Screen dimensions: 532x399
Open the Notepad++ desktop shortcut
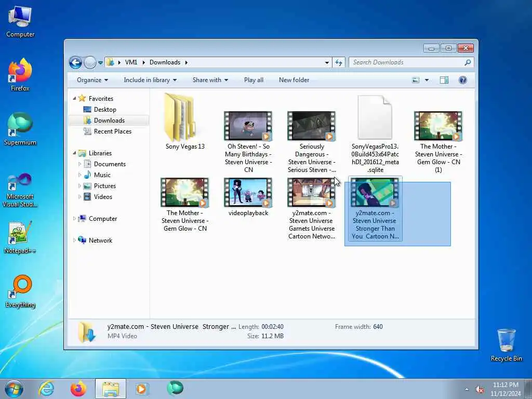[x=20, y=237]
